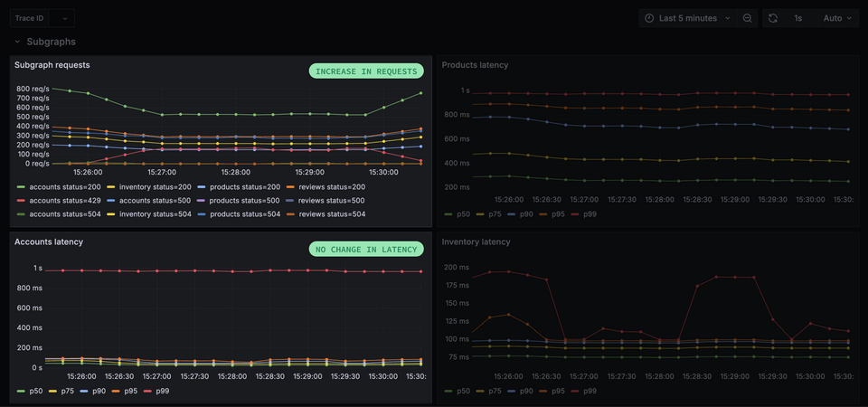Open the Products latency panel title menu
Screen dimensions: 868x407
pyautogui.click(x=475, y=65)
